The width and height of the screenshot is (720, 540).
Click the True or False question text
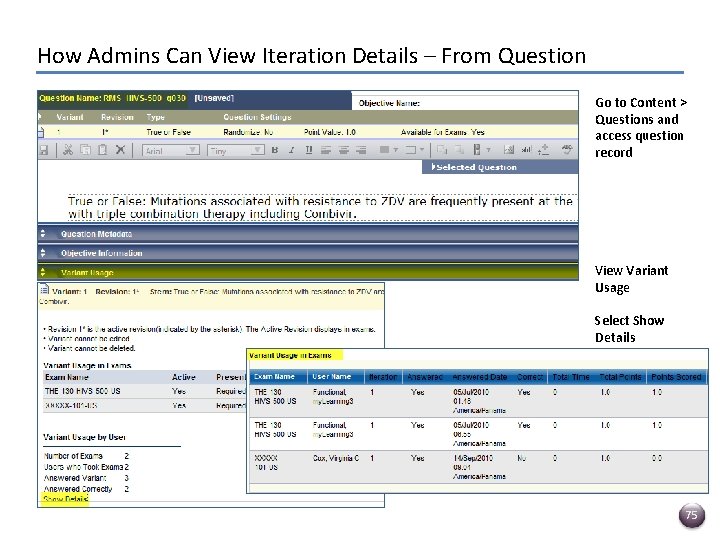pyautogui.click(x=320, y=208)
